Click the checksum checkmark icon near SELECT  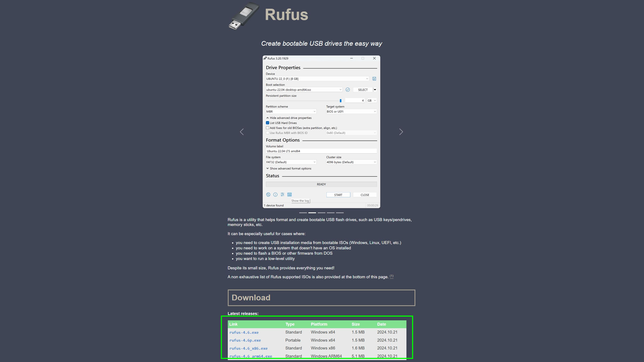coord(348,90)
